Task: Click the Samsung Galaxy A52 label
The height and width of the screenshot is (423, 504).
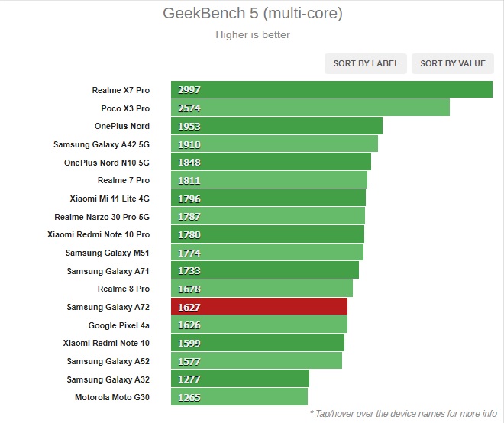Action: click(x=108, y=361)
